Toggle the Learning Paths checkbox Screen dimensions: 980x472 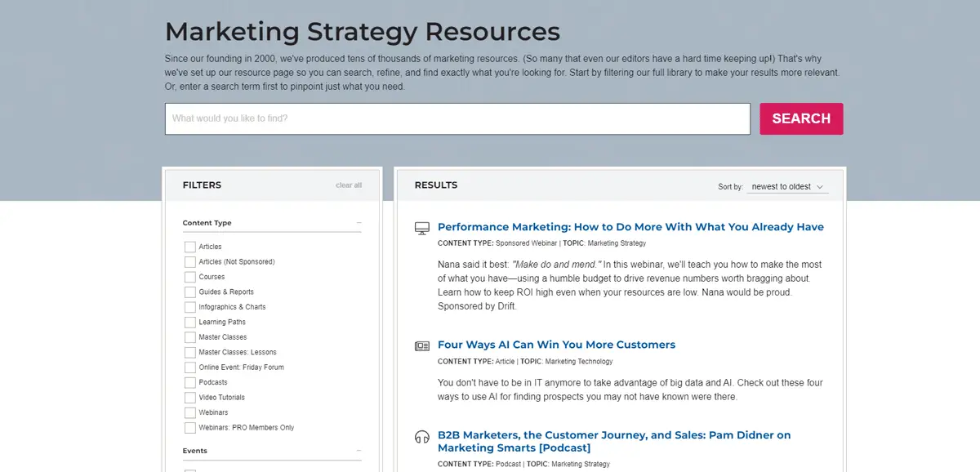[x=190, y=323]
